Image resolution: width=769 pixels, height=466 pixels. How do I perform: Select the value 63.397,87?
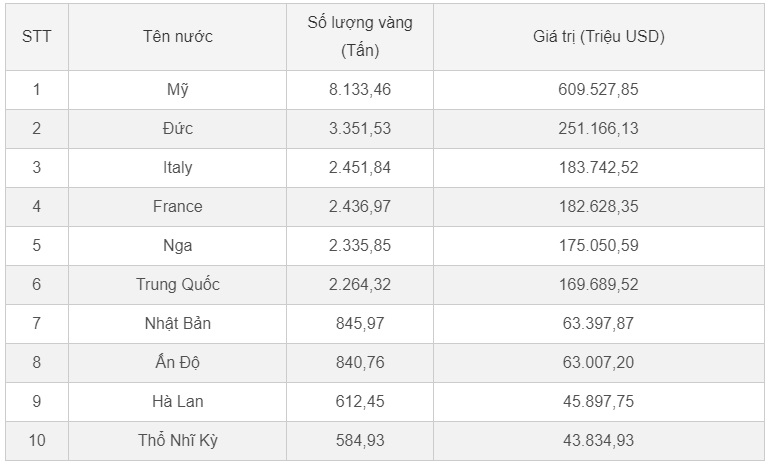click(x=598, y=323)
